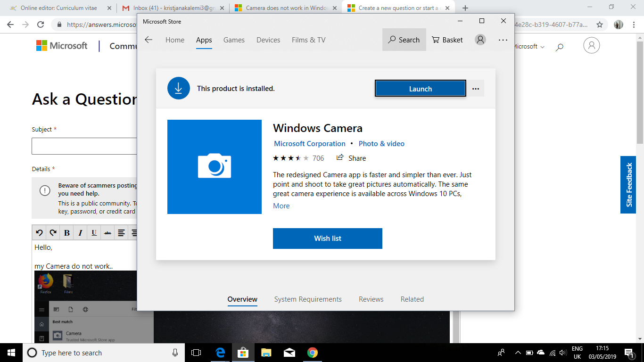Launch the Windows Camera app
Viewport: 644px width, 362px height.
421,89
